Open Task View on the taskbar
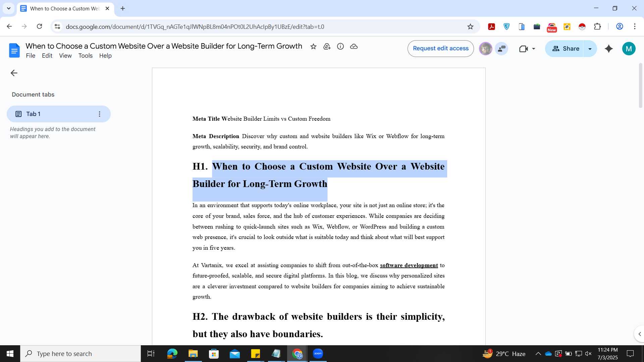Viewport: 644px width, 362px height. (151, 354)
